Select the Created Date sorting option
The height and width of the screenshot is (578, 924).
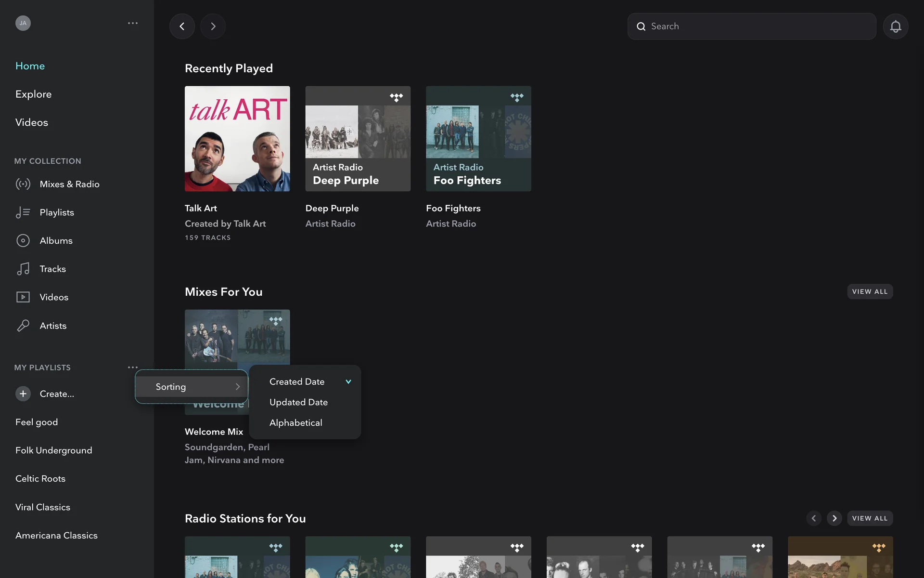coord(297,381)
